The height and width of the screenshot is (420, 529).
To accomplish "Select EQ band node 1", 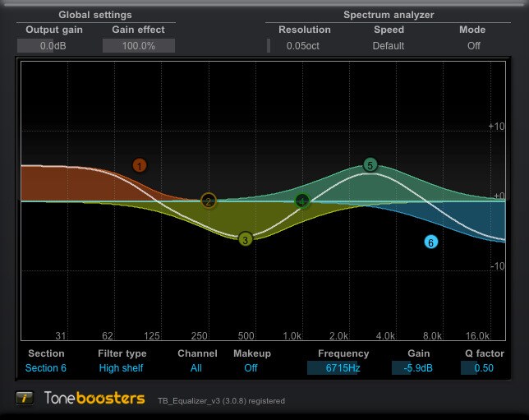I will (140, 166).
